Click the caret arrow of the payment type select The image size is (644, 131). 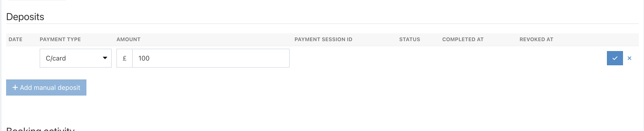click(105, 58)
